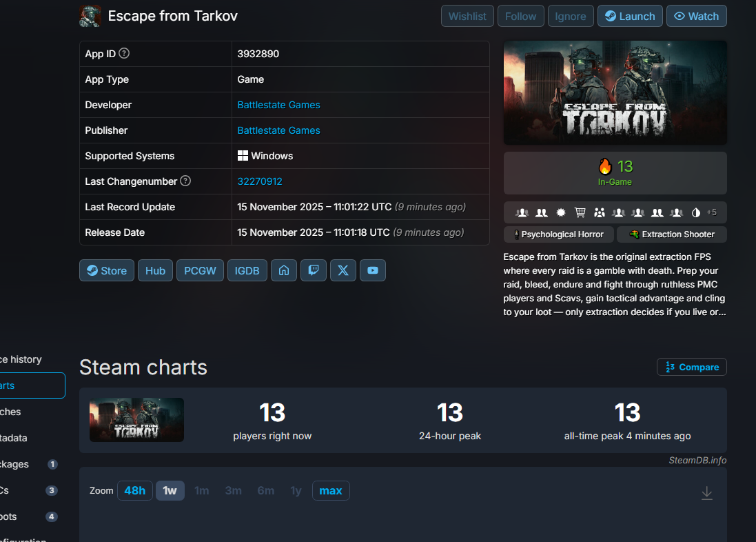Set chart zoom to 1y
Screen dimensions: 756x542
click(296, 490)
